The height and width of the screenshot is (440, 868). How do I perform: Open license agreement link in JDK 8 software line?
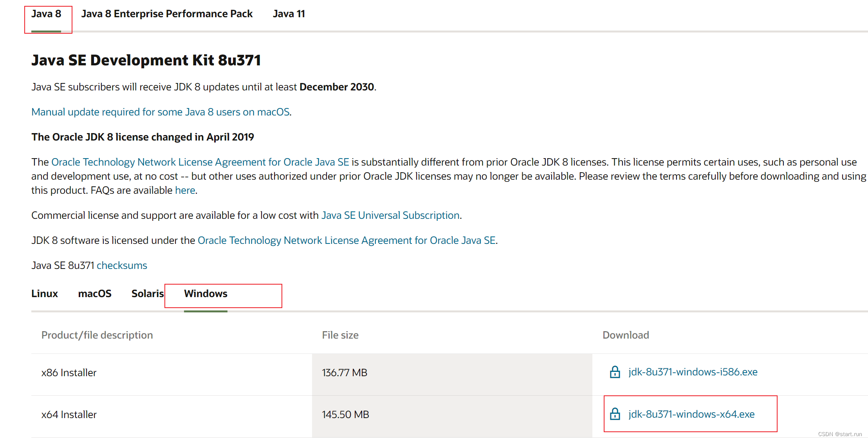click(x=346, y=240)
